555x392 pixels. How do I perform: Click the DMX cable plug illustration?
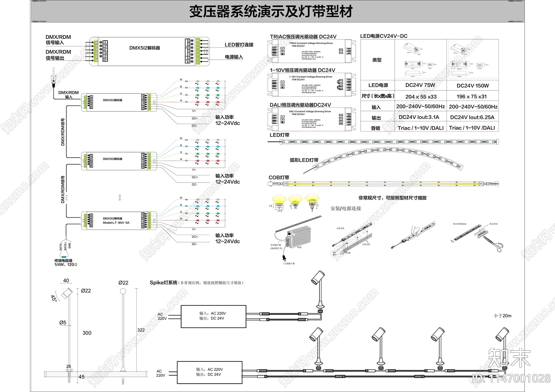[53, 78]
